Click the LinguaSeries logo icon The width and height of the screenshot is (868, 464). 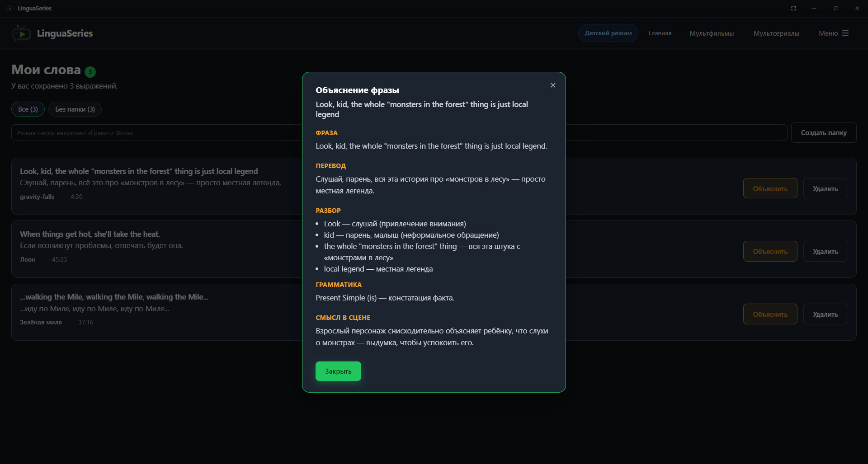coord(21,33)
